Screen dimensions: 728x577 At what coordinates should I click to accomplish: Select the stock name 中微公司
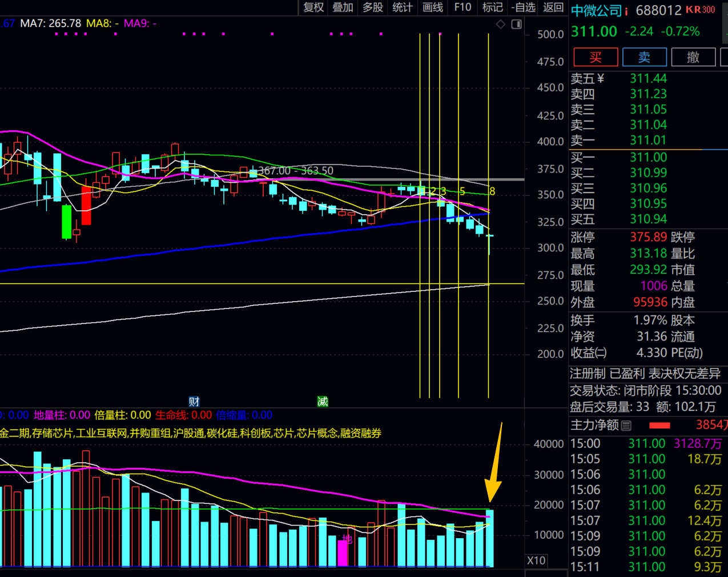click(x=596, y=11)
